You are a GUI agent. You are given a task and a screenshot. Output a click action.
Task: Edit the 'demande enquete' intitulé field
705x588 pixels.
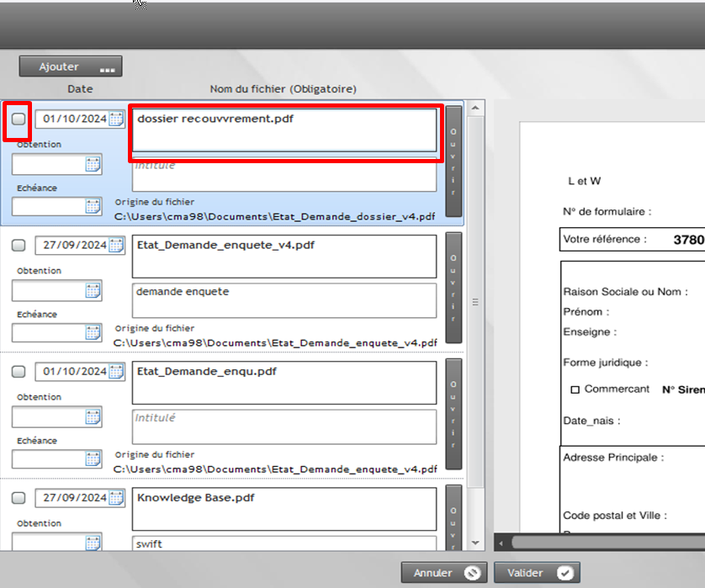point(284,300)
